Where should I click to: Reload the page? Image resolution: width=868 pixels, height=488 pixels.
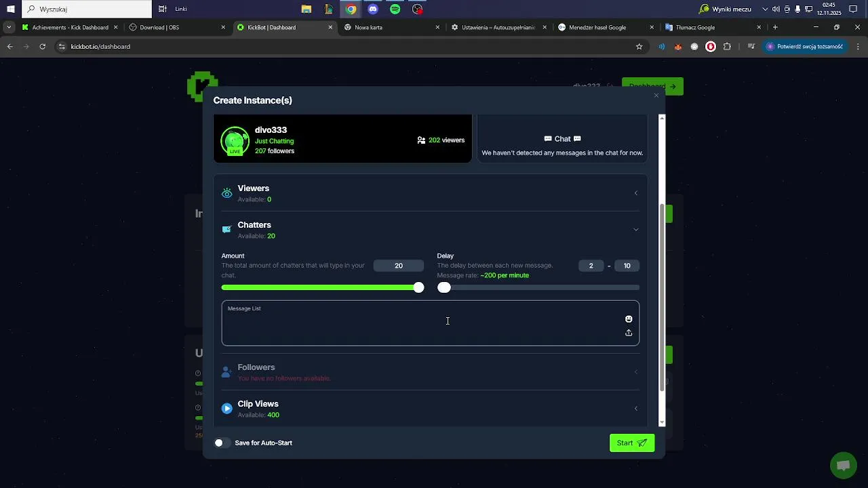(x=42, y=47)
